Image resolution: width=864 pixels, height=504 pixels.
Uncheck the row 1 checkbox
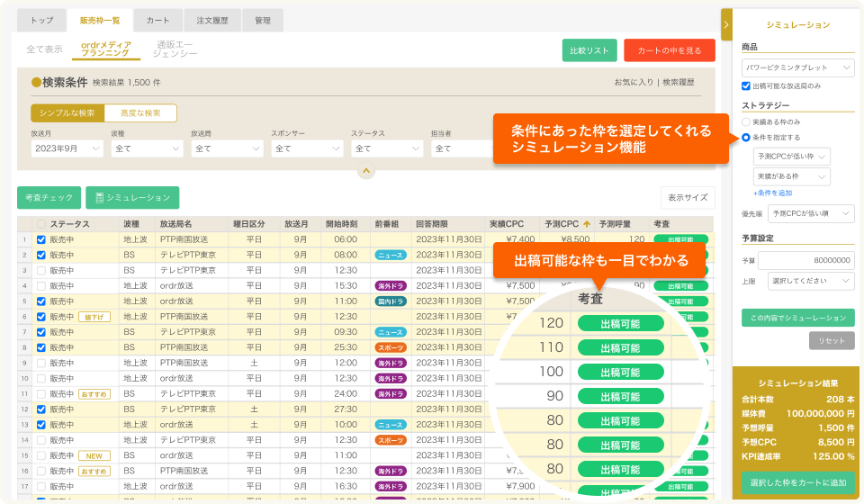tap(40, 239)
